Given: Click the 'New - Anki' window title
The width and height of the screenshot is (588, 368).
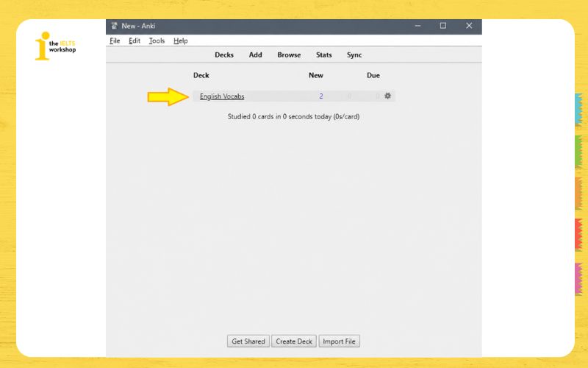Looking at the screenshot, I should point(138,26).
